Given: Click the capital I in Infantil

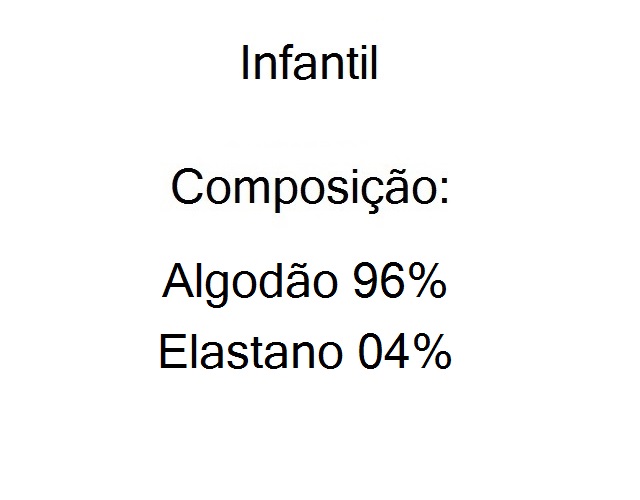Looking at the screenshot, I should (246, 64).
